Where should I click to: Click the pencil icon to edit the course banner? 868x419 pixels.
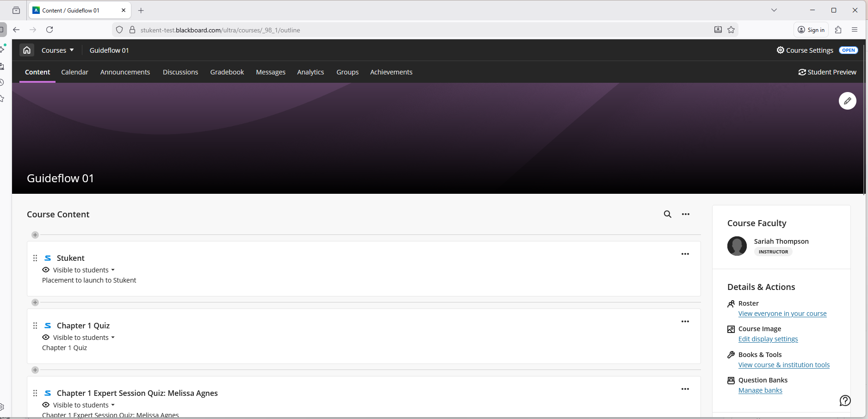click(847, 101)
